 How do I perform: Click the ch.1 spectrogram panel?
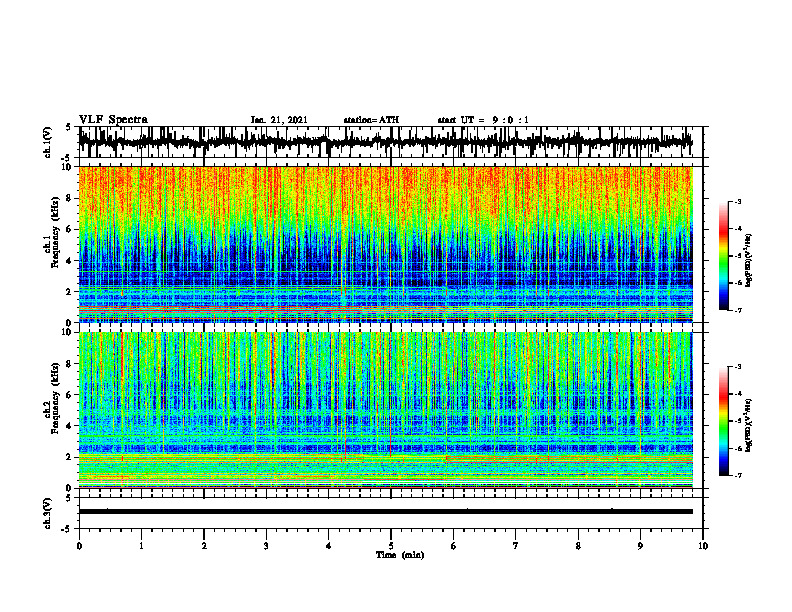[x=385, y=244]
